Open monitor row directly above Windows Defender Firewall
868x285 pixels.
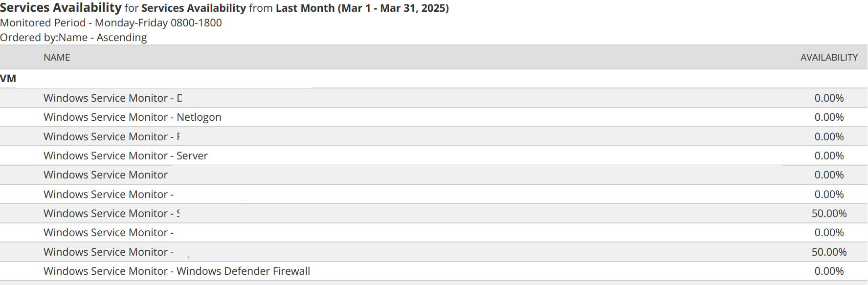pyautogui.click(x=109, y=252)
